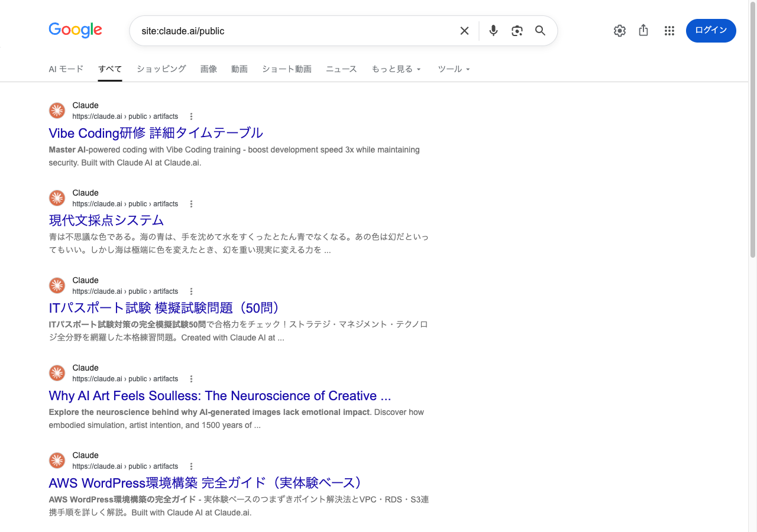Screen dimensions: 757x532
Task: Switch to the 画像 tab
Action: point(209,69)
